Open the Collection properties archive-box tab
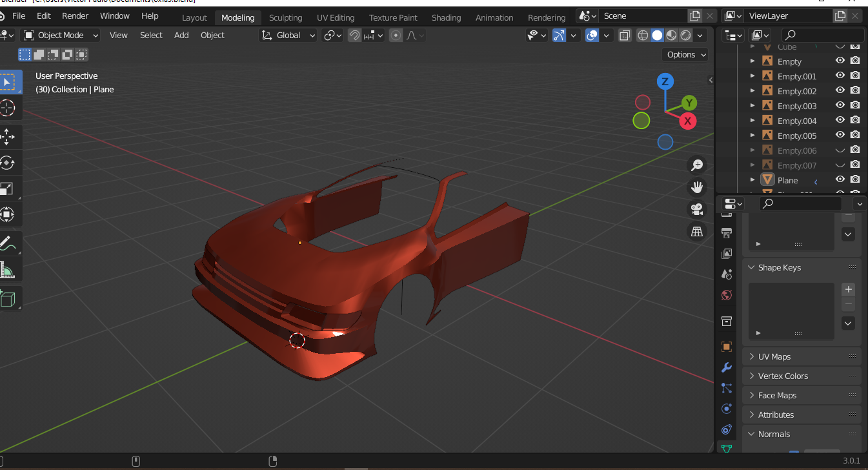This screenshot has width=868, height=470. 727,321
